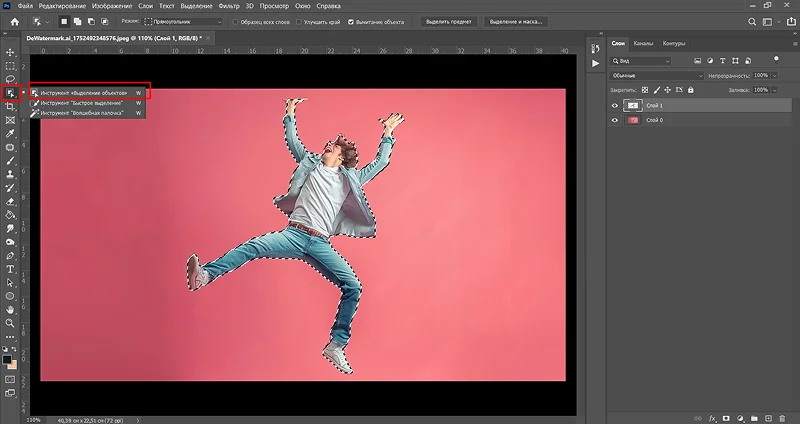Viewport: 800px width, 424px height.
Task: Select the Brush tool in toolbar
Action: tap(10, 161)
